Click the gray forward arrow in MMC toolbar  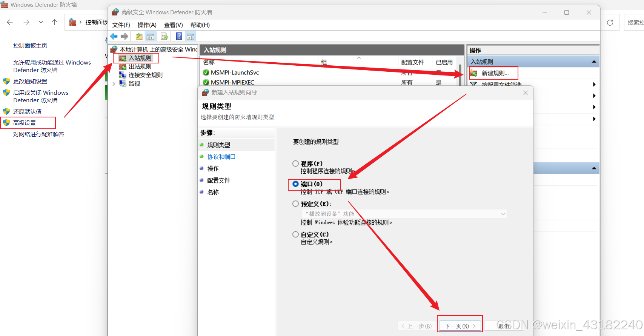[x=124, y=37]
